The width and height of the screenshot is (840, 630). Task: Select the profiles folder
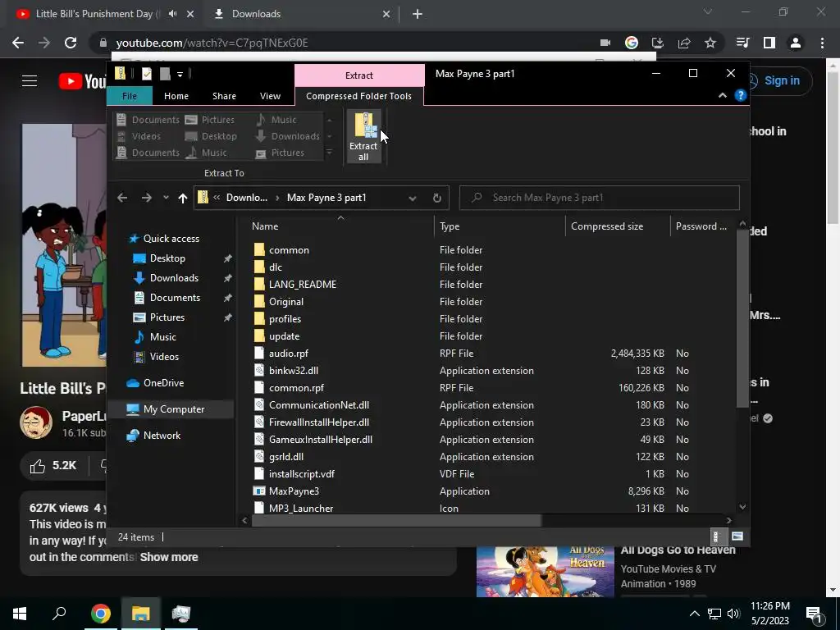coord(285,319)
